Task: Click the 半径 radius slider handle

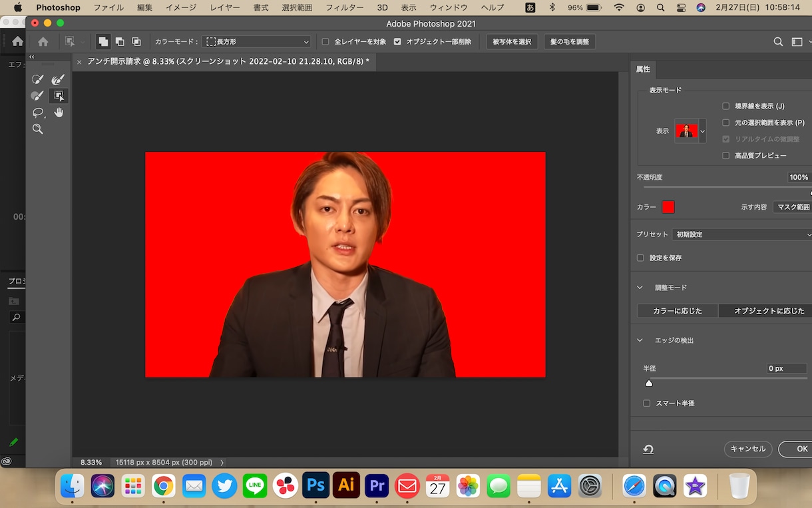Action: pyautogui.click(x=649, y=383)
